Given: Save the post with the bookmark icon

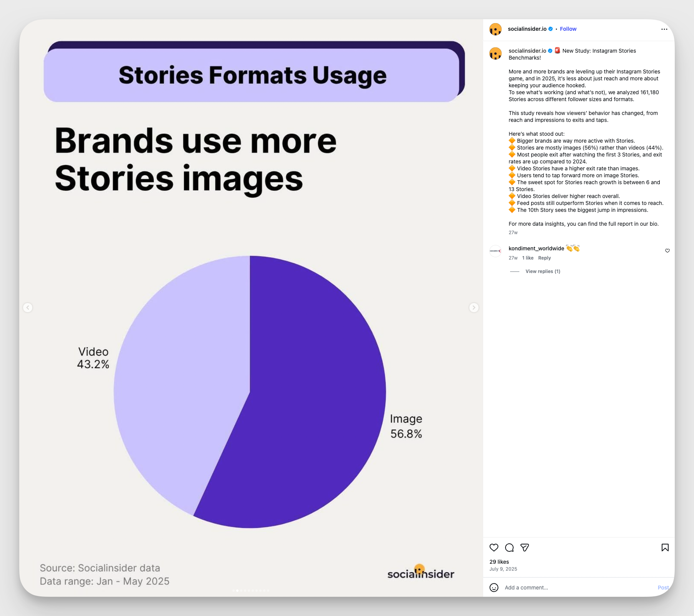Looking at the screenshot, I should click(665, 548).
